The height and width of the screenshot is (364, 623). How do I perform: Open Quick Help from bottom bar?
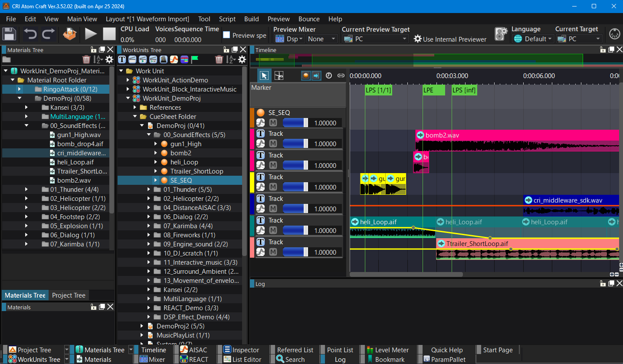click(447, 350)
